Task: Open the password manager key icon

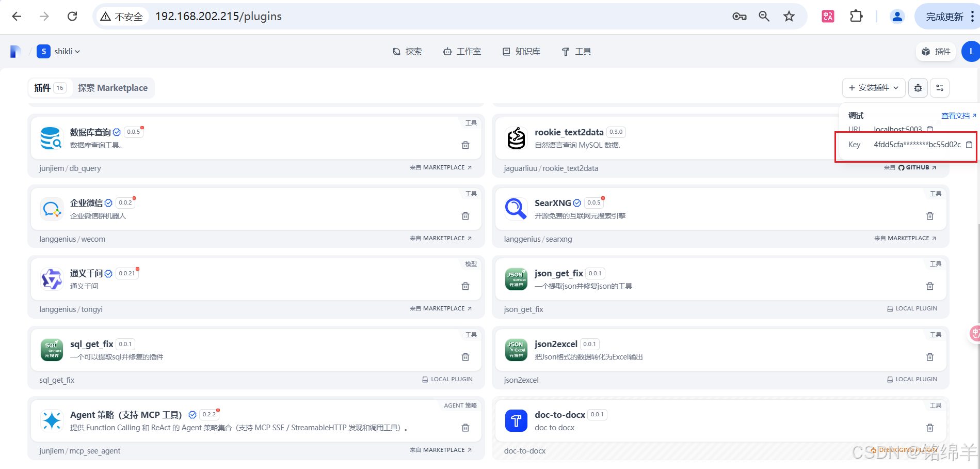Action: (x=738, y=16)
